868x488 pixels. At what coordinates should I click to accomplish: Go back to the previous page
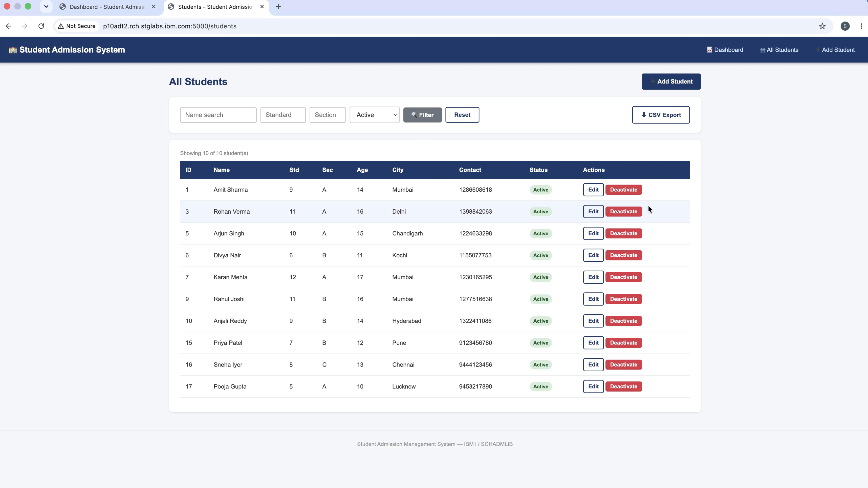tap(8, 26)
